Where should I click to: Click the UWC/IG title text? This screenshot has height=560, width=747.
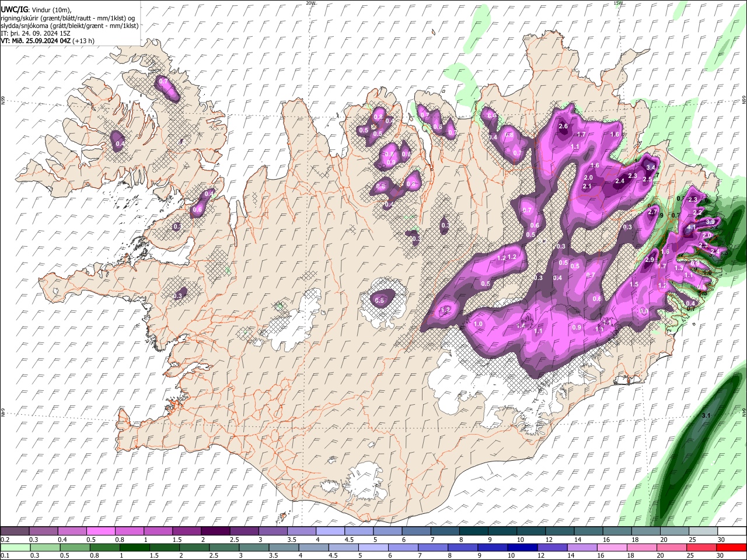(13, 9)
